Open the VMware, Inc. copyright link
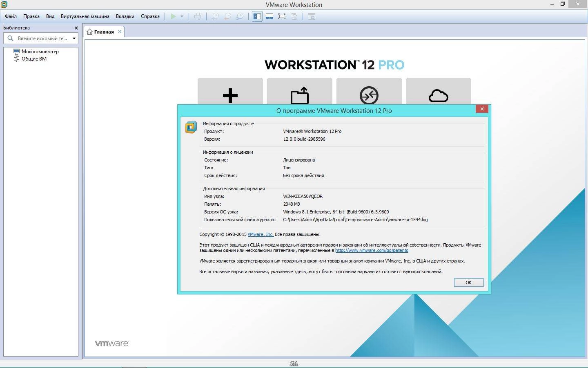The width and height of the screenshot is (588, 368). tap(261, 234)
